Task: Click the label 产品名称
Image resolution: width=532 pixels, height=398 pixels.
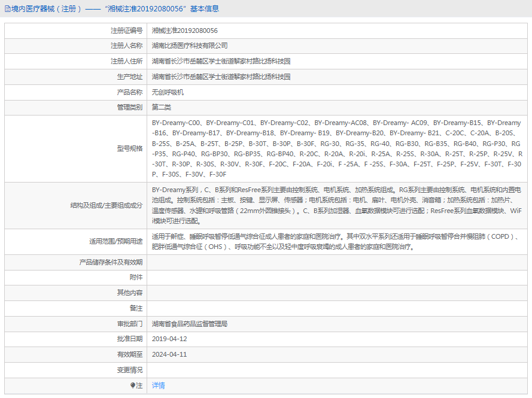Action: click(130, 92)
